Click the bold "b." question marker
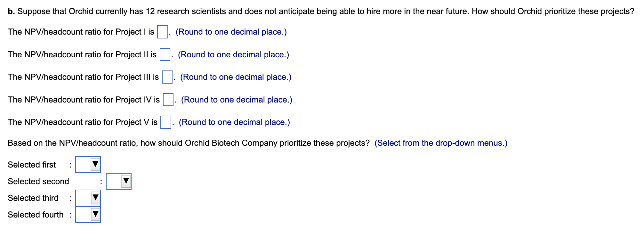Viewport: 644px width, 230px height. point(11,12)
